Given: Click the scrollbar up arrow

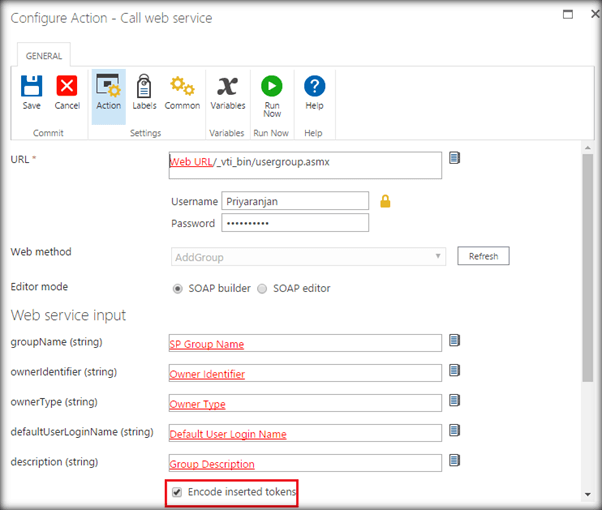Looking at the screenshot, I should [x=588, y=147].
